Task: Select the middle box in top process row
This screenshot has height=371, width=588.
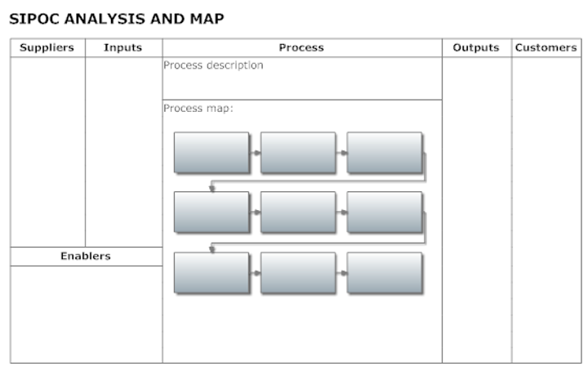Action: [x=298, y=153]
